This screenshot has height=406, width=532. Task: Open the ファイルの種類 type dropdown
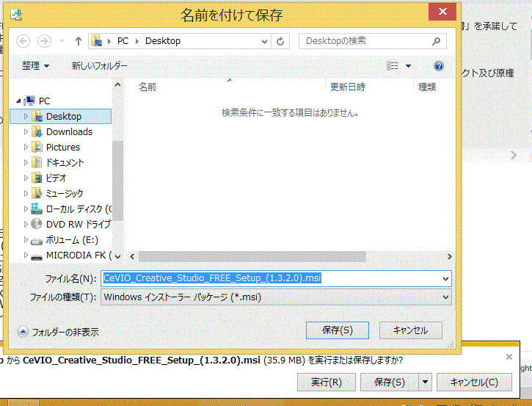[x=276, y=297]
